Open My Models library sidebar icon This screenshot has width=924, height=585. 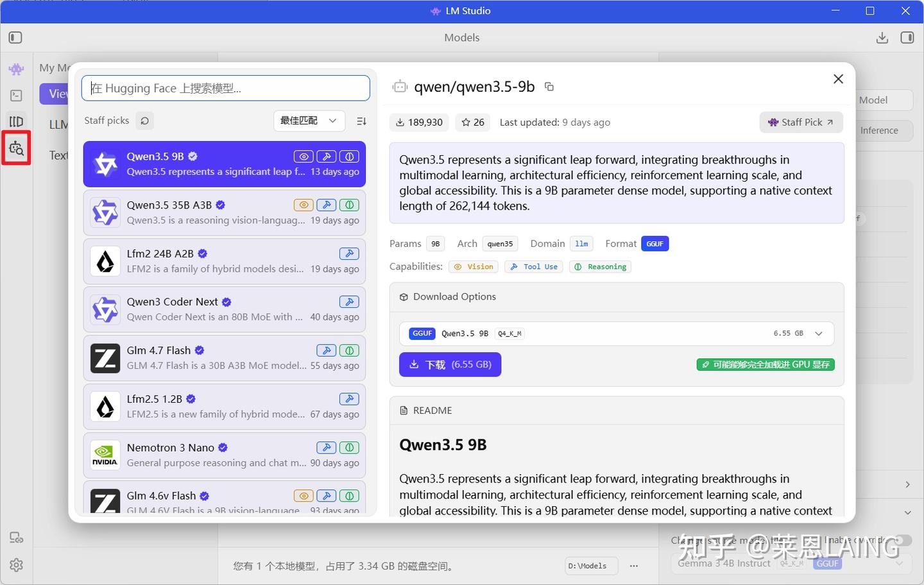pyautogui.click(x=16, y=121)
